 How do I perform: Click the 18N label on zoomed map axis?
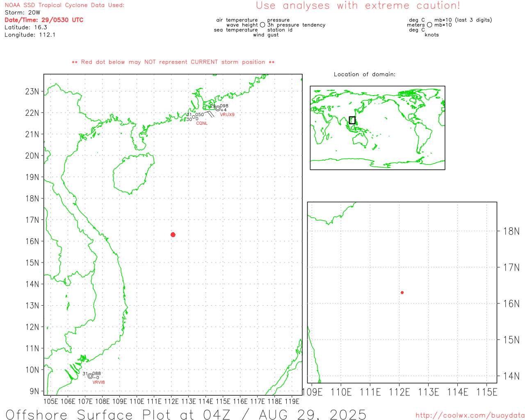(x=511, y=231)
